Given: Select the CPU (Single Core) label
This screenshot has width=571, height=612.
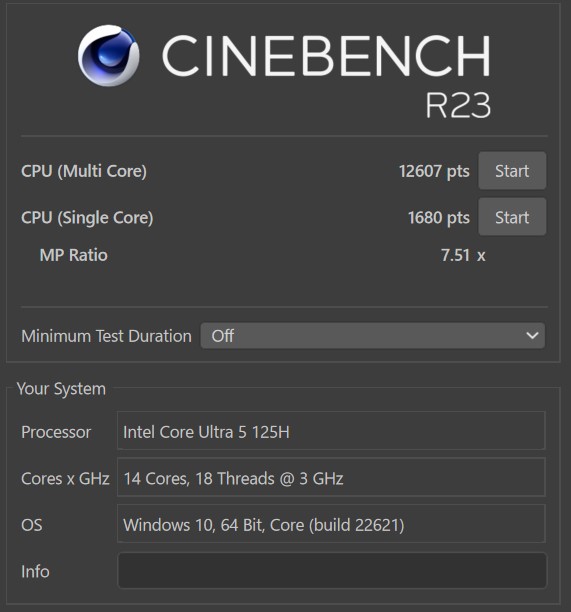Looking at the screenshot, I should pyautogui.click(x=87, y=218).
